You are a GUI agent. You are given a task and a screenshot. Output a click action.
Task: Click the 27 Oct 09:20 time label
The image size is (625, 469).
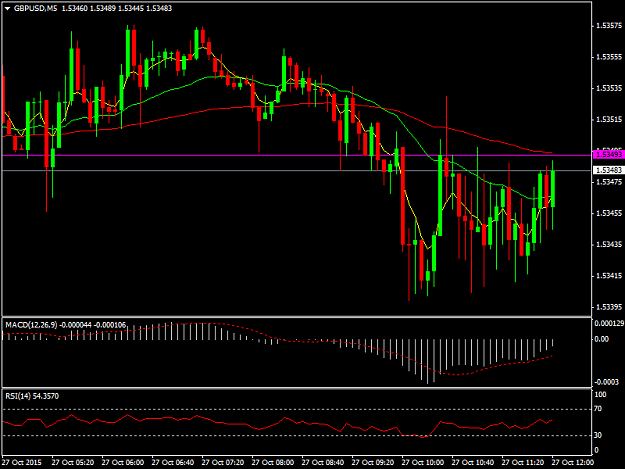pos(373,462)
